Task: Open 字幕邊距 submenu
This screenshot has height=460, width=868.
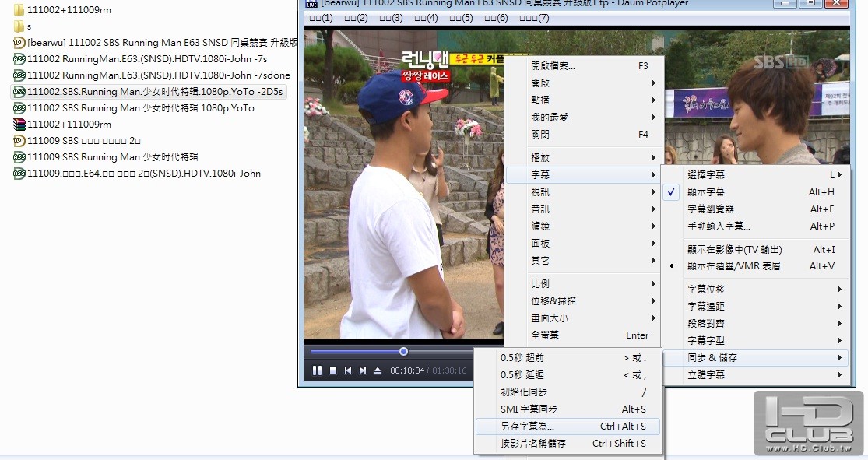Action: coord(755,306)
